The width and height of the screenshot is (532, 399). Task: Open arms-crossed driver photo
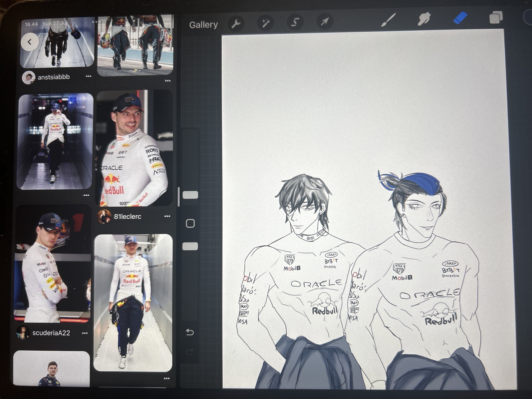(53, 263)
